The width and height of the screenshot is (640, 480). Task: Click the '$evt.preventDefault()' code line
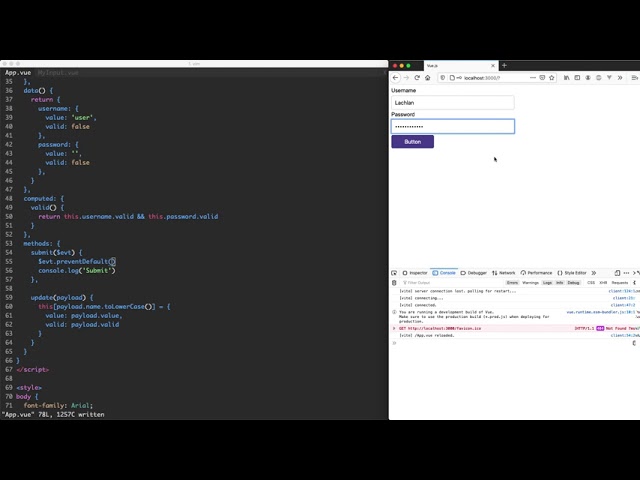click(77, 262)
